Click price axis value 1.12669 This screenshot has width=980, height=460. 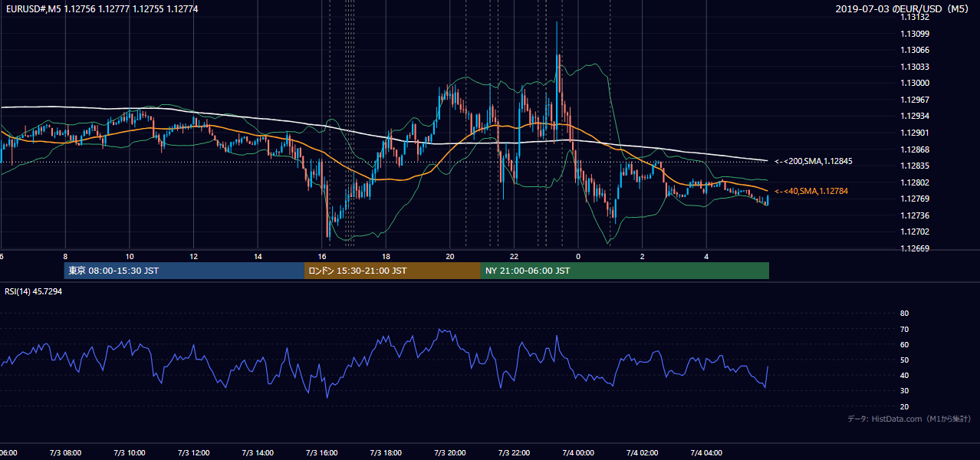tap(916, 248)
